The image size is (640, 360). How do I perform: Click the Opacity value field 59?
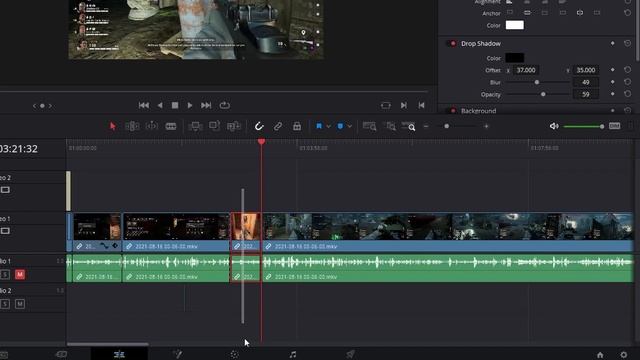click(x=586, y=94)
